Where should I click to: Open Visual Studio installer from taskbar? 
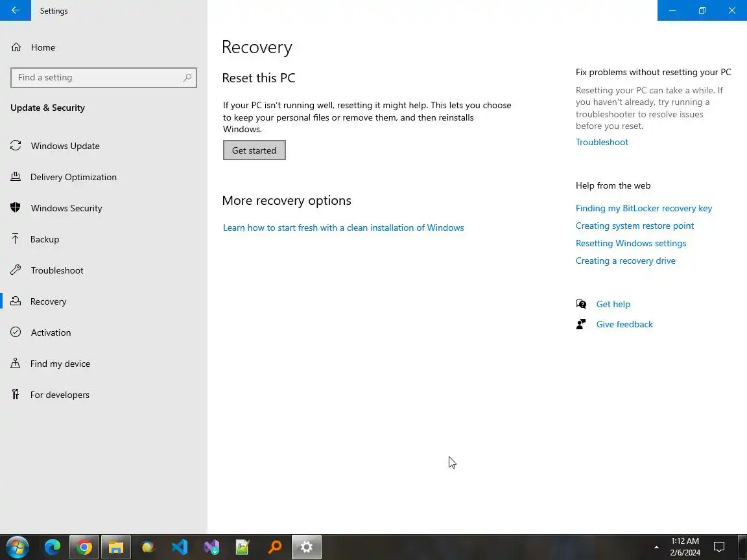click(x=211, y=547)
